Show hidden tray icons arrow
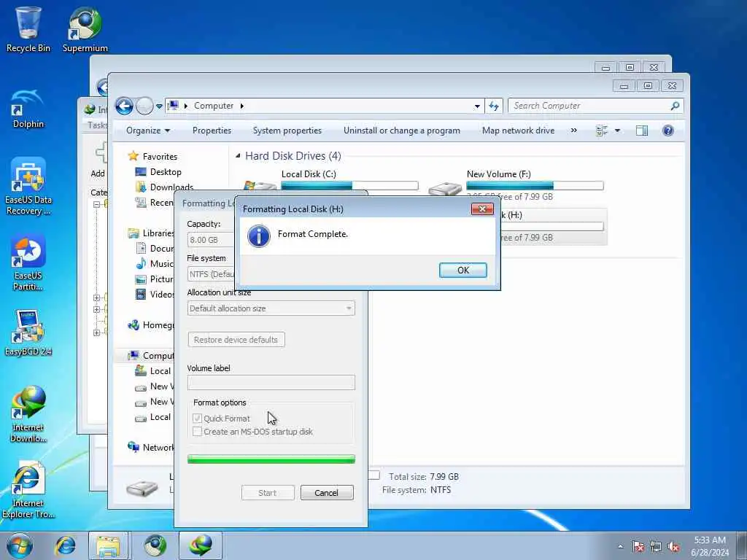This screenshot has height=560, width=747. point(620,546)
